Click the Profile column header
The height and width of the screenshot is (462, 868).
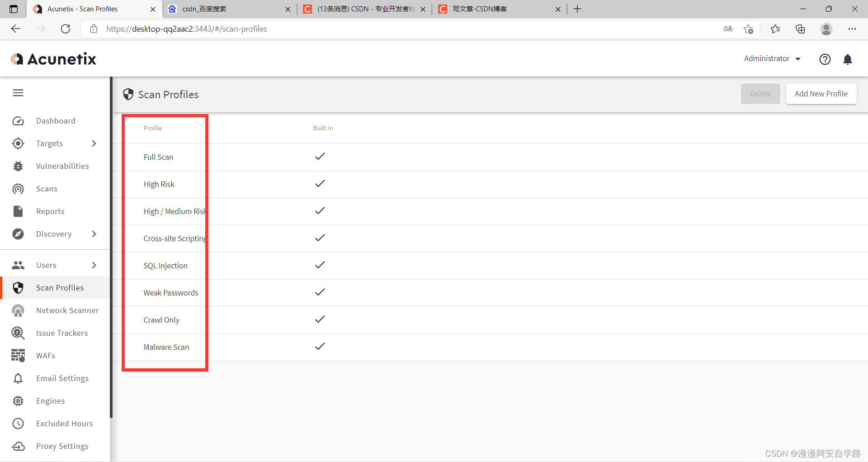point(153,128)
